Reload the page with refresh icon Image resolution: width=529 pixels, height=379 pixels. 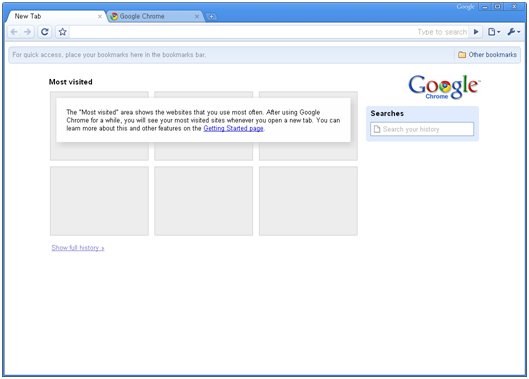click(x=45, y=32)
